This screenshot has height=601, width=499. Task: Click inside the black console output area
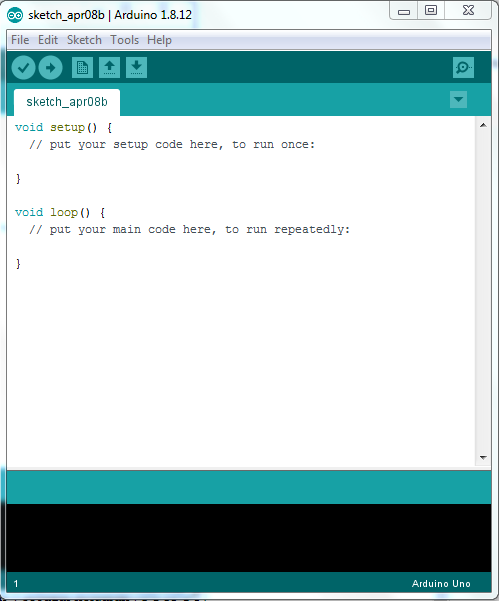pyautogui.click(x=249, y=538)
